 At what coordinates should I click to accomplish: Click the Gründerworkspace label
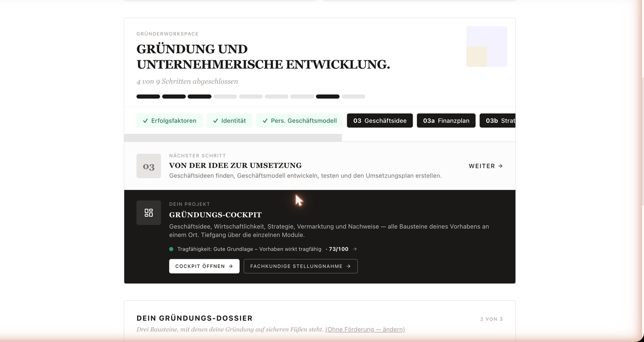click(167, 34)
